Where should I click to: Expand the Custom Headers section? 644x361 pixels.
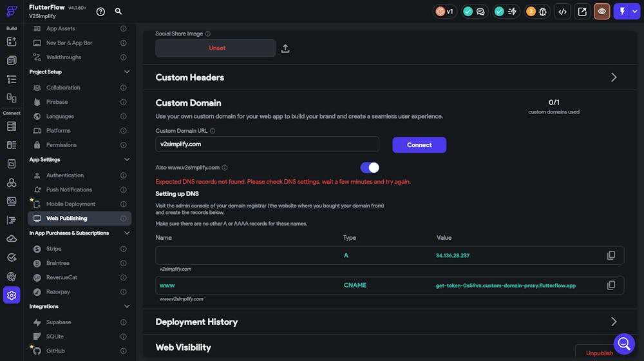[x=614, y=77]
